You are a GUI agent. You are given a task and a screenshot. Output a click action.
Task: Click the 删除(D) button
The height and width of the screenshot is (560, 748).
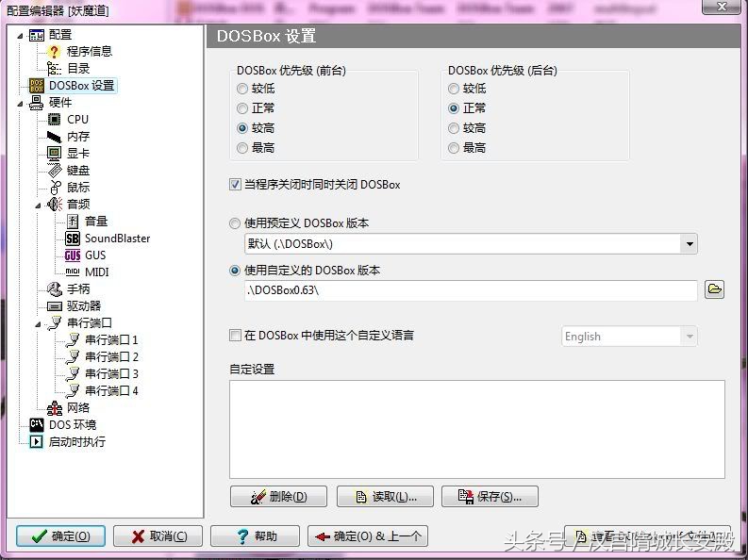coord(278,497)
